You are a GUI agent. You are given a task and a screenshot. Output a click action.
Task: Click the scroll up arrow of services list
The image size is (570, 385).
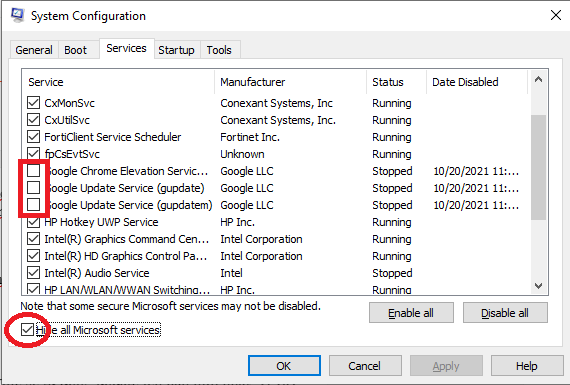(538, 79)
